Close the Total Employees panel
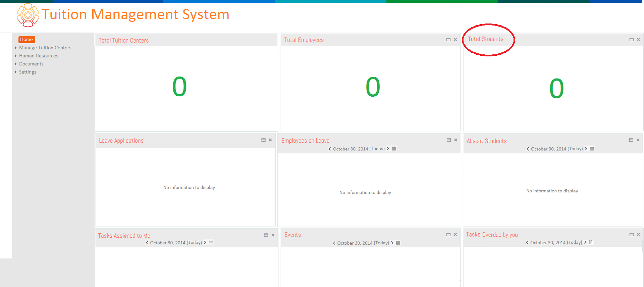This screenshot has width=644, height=287. coord(455,40)
